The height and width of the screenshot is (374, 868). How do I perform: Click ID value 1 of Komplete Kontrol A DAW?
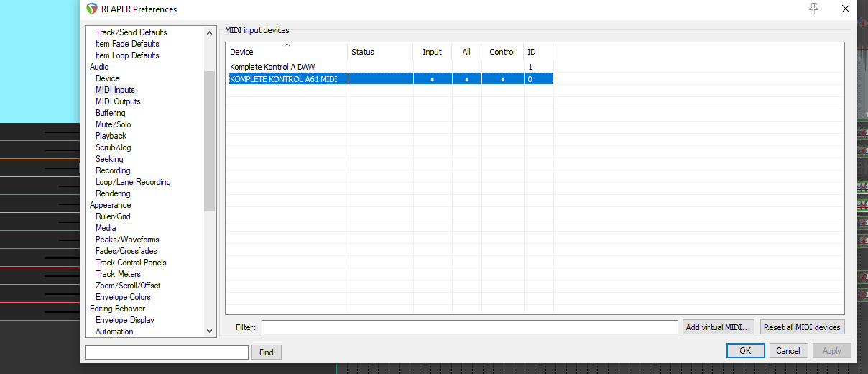click(530, 67)
